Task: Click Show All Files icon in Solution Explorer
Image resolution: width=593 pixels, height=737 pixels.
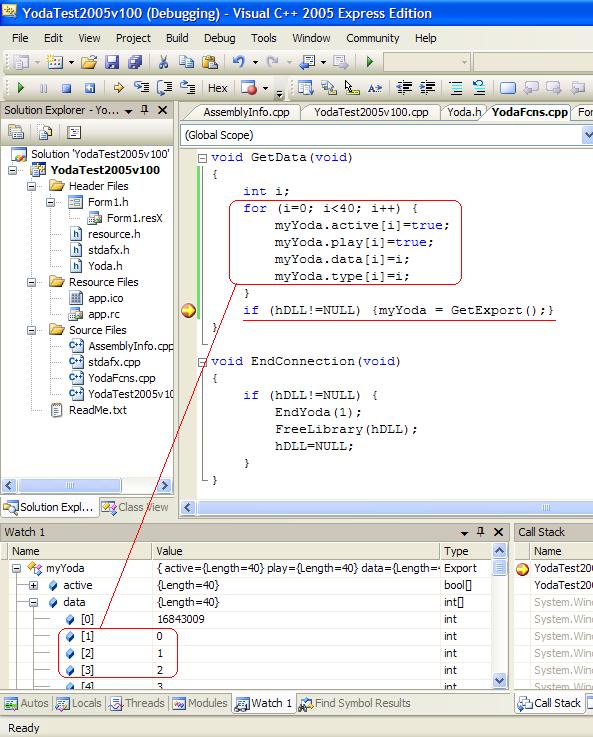Action: click(45, 133)
